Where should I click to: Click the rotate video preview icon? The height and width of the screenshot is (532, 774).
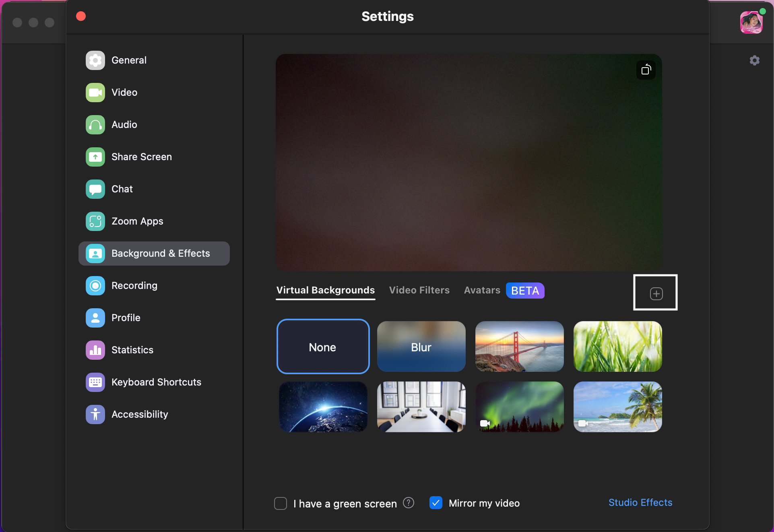(646, 70)
